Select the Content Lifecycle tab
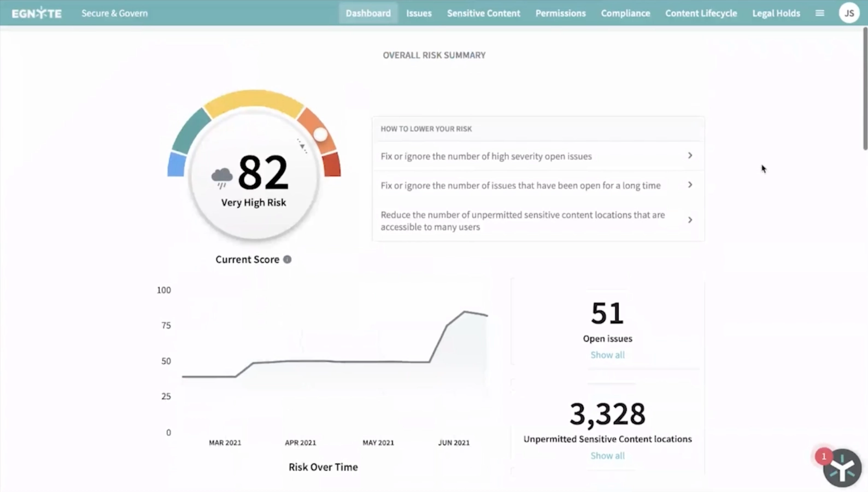Screen dimensions: 868x492 pyautogui.click(x=701, y=13)
